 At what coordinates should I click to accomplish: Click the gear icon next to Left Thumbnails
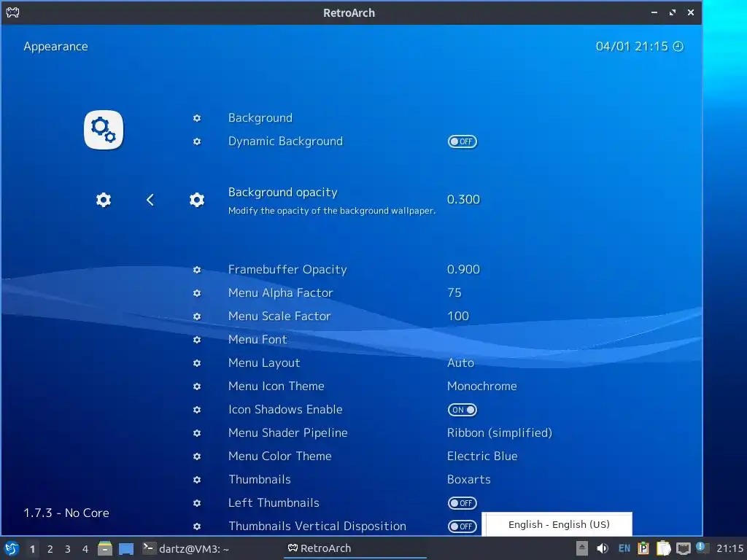[197, 503]
